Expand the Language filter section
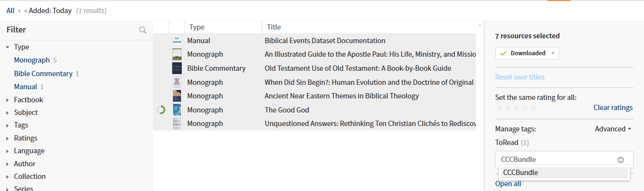The width and height of the screenshot is (644, 191). (8, 151)
